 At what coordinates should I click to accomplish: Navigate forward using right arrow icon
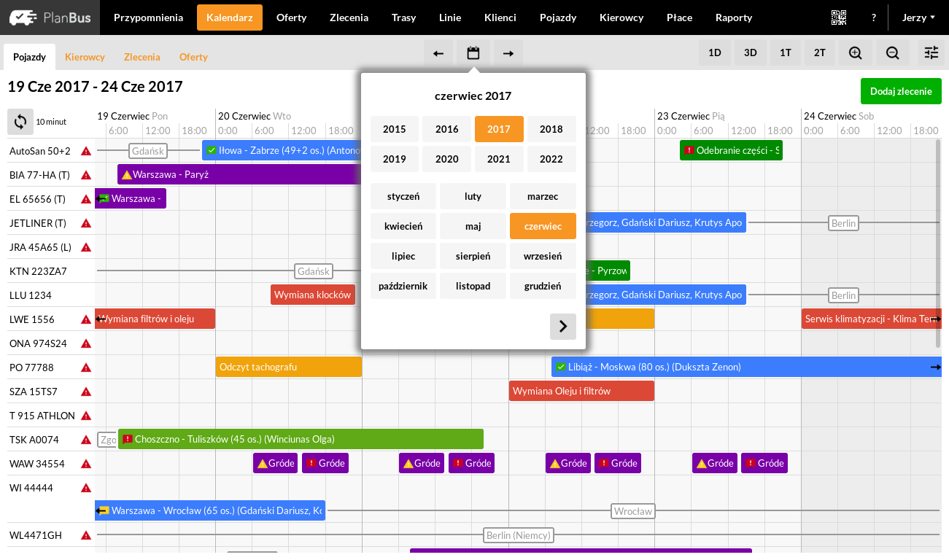click(508, 52)
